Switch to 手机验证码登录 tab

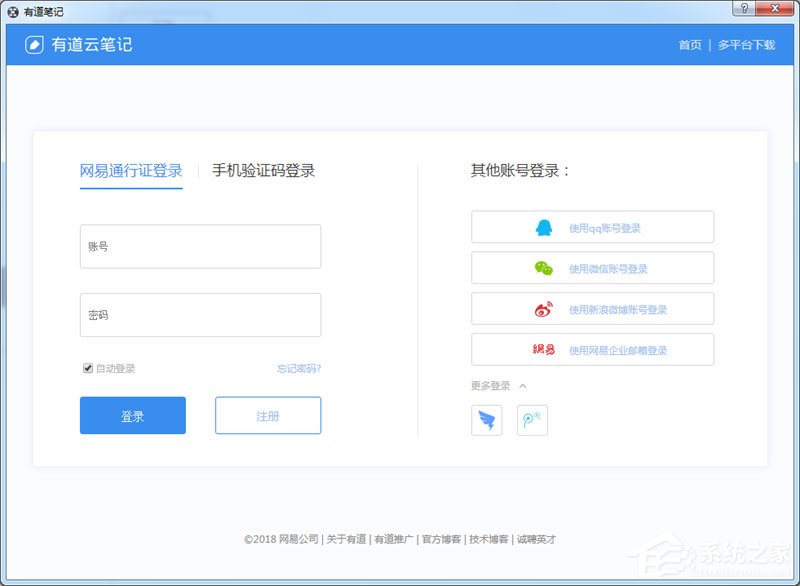coord(262,170)
